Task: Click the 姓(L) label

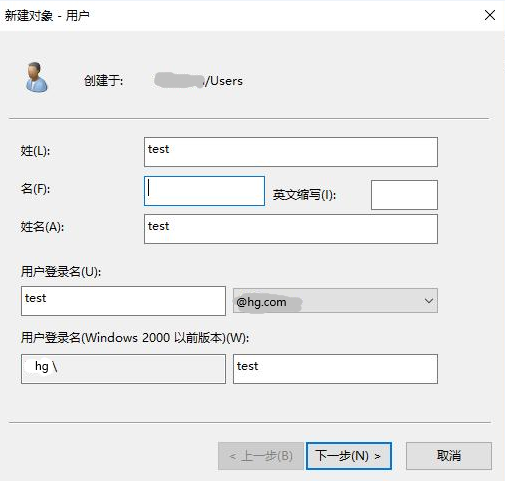Action: (35, 151)
